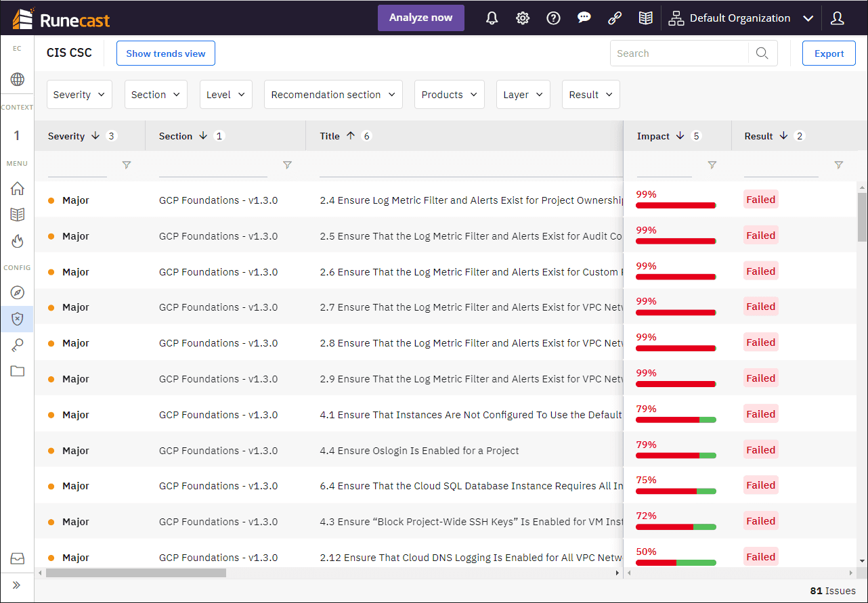Click the Search input field

tap(680, 53)
